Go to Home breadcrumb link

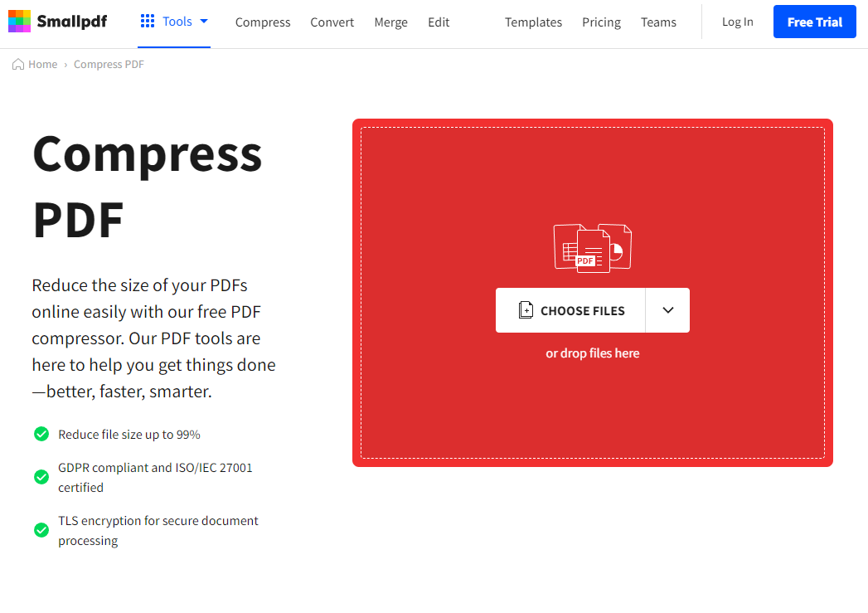[42, 64]
